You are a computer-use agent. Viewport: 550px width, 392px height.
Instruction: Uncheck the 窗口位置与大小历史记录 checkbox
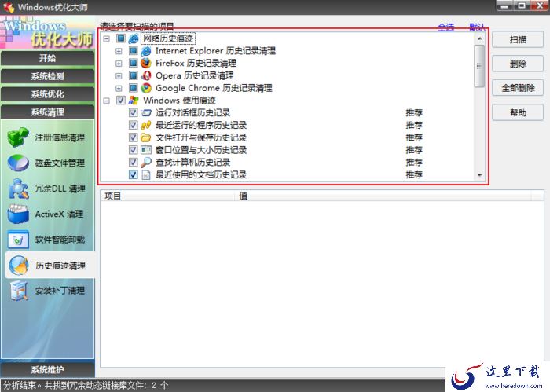click(133, 150)
